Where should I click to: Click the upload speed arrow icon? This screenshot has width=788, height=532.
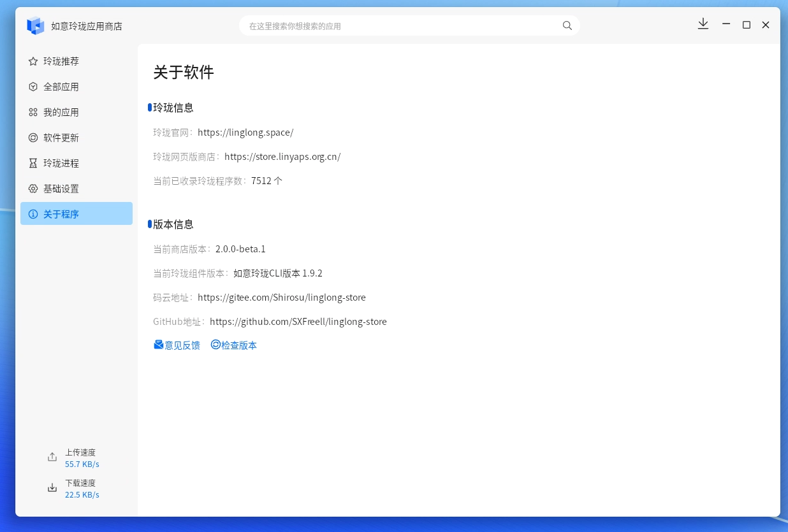[x=52, y=457]
